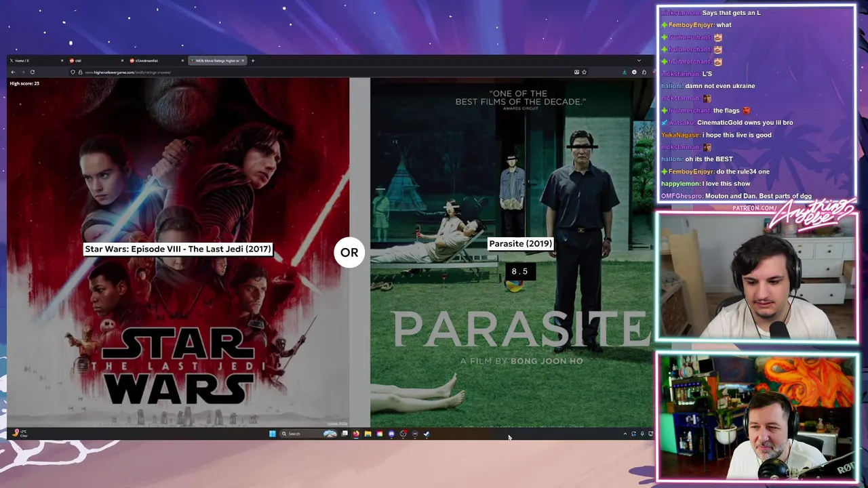This screenshot has height=488, width=868.
Task: Close the r/LivestreamFail tab
Action: click(182, 60)
